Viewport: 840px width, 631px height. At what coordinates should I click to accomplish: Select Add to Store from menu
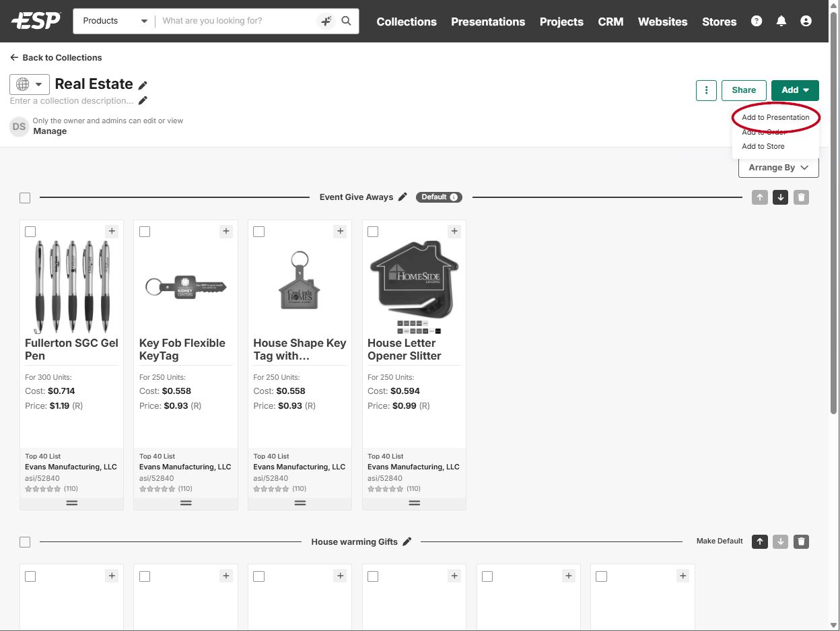[x=763, y=146]
